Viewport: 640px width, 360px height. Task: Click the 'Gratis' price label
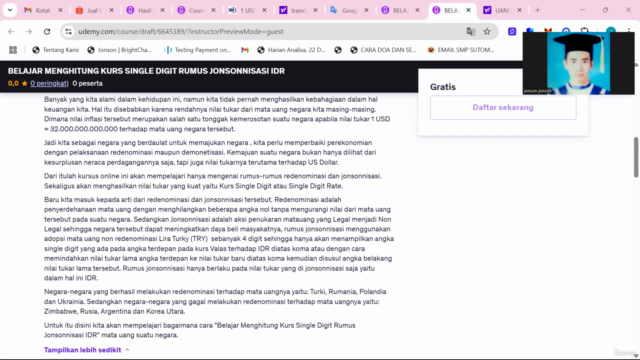coord(443,87)
